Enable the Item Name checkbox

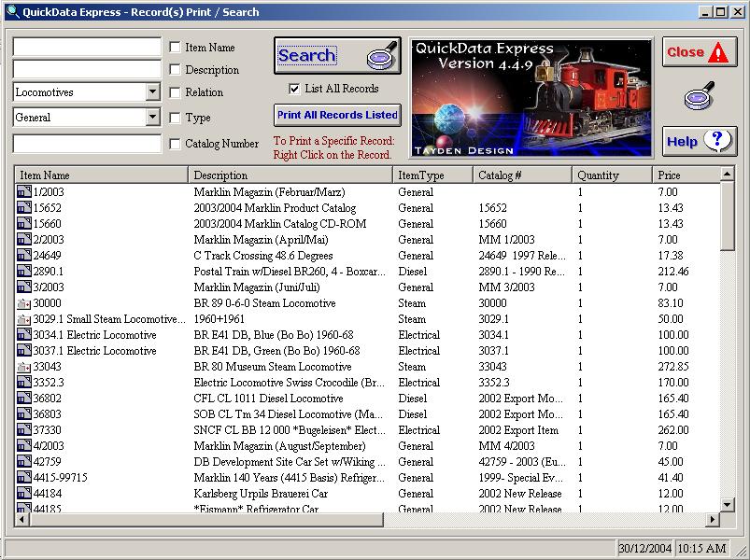176,48
